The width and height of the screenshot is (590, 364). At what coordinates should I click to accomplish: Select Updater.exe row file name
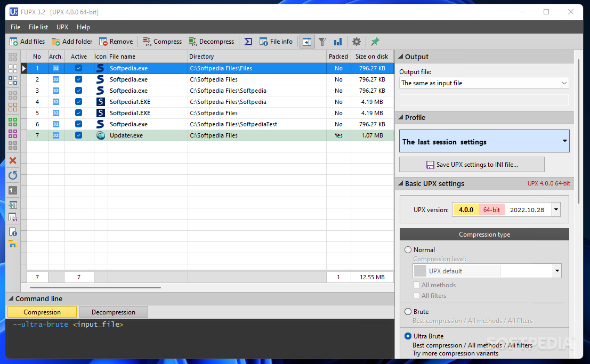click(126, 135)
